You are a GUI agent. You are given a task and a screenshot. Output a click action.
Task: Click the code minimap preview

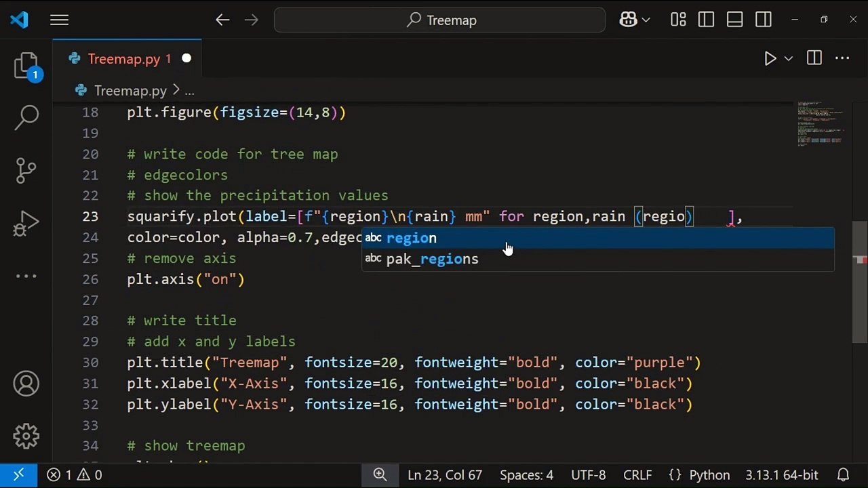pyautogui.click(x=821, y=124)
